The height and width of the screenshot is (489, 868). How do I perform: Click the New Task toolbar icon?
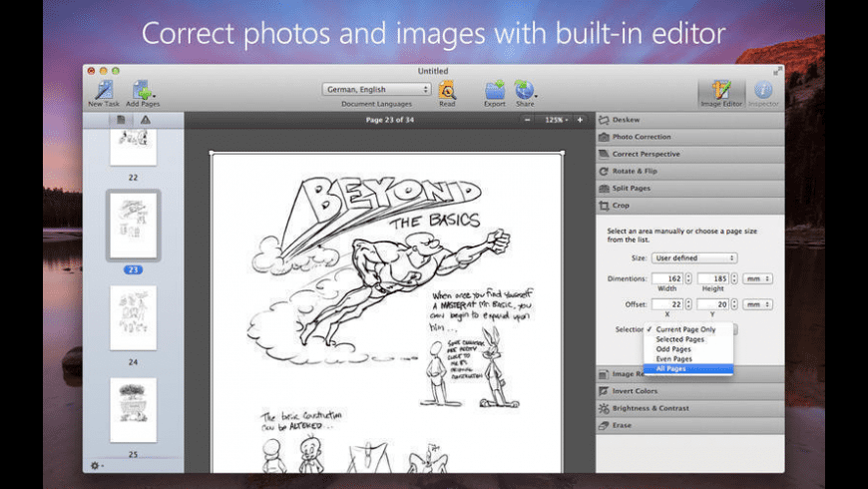click(102, 90)
